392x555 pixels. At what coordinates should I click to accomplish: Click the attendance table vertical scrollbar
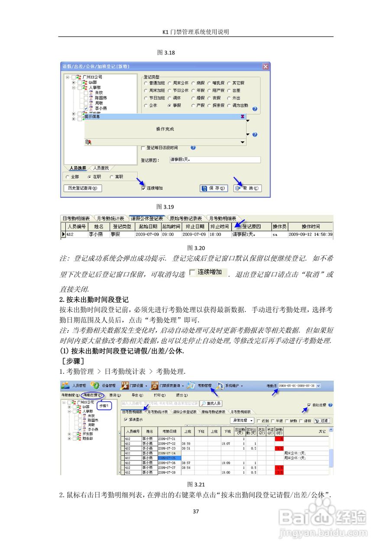(x=332, y=451)
